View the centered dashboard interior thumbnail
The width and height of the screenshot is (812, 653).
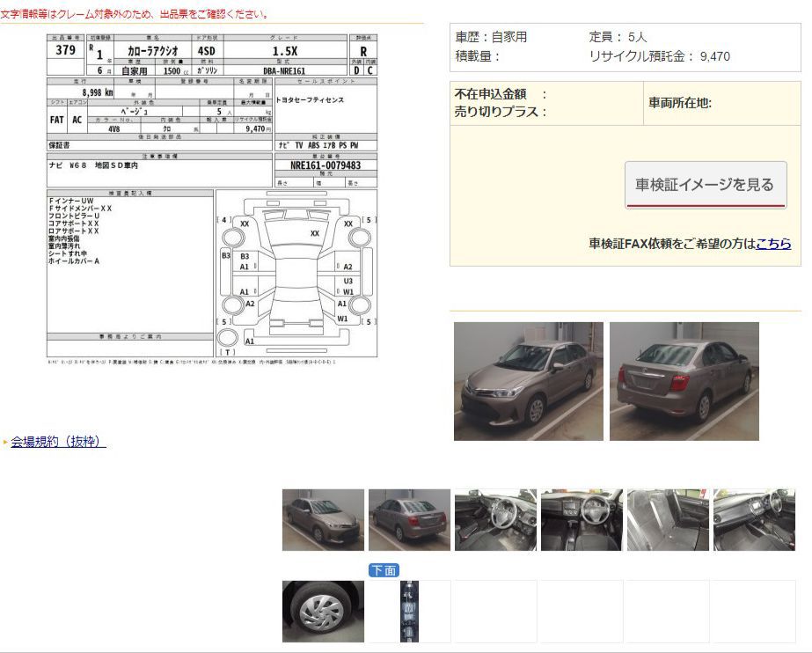pyautogui.click(x=582, y=520)
